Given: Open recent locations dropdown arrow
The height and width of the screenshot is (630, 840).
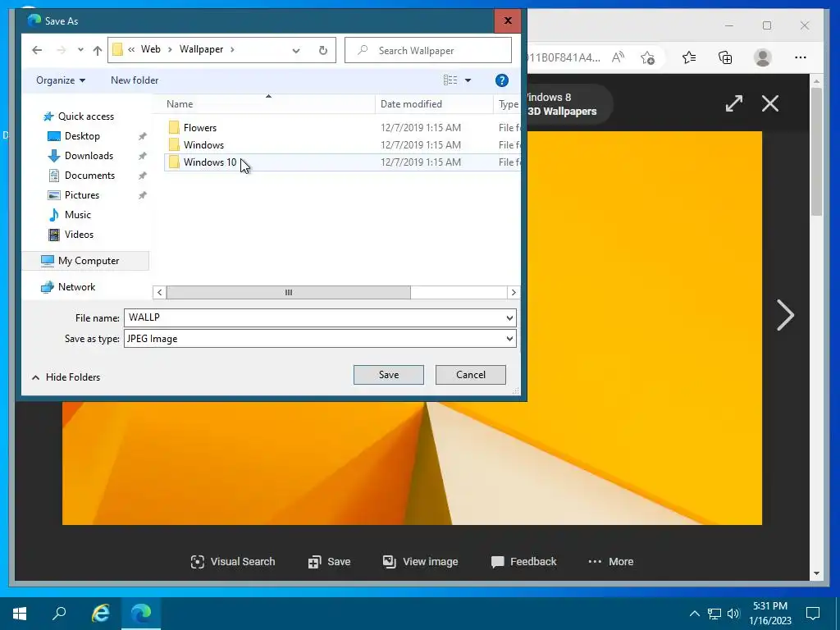Looking at the screenshot, I should (x=80, y=50).
